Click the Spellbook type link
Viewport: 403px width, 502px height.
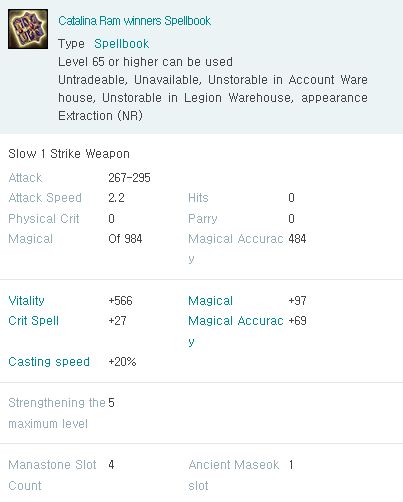(122, 44)
